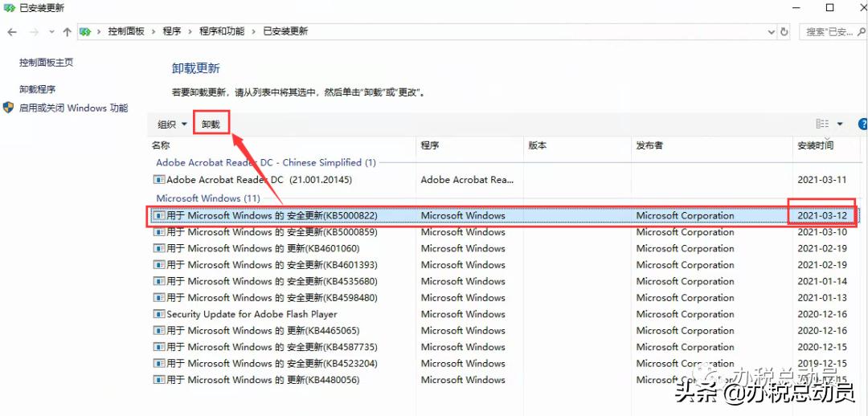Viewport: 868px width, 416px height.
Task: Click the icon of KB4465065 entry
Action: [159, 331]
